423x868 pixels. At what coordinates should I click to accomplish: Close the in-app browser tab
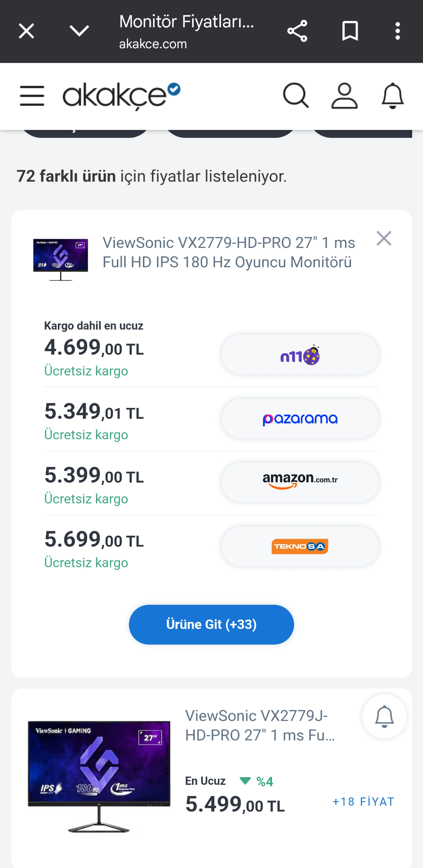[x=27, y=31]
